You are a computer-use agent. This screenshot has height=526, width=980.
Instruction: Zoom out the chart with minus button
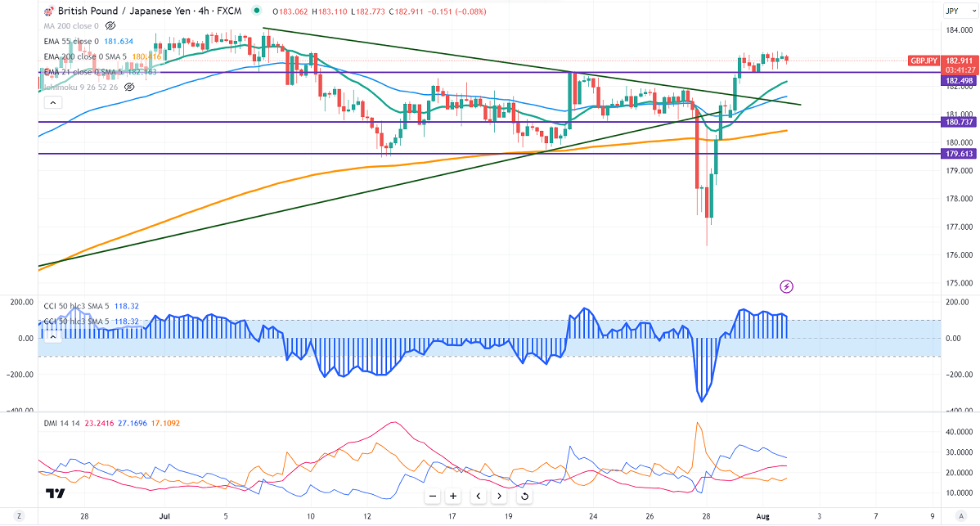coord(433,496)
